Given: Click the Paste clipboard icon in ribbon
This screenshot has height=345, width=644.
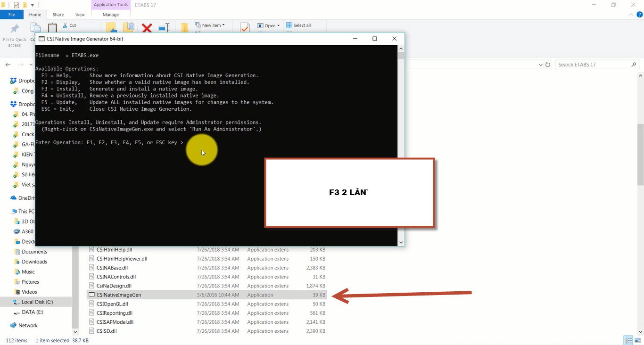Looking at the screenshot, I should click(52, 28).
